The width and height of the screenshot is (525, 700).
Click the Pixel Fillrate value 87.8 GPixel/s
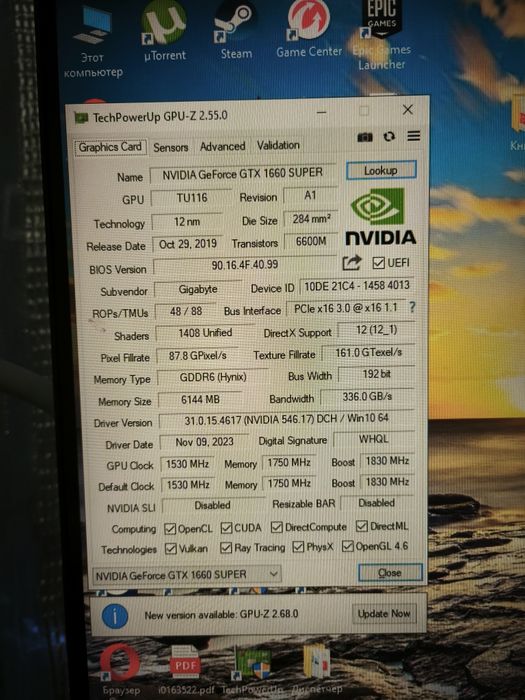click(197, 356)
